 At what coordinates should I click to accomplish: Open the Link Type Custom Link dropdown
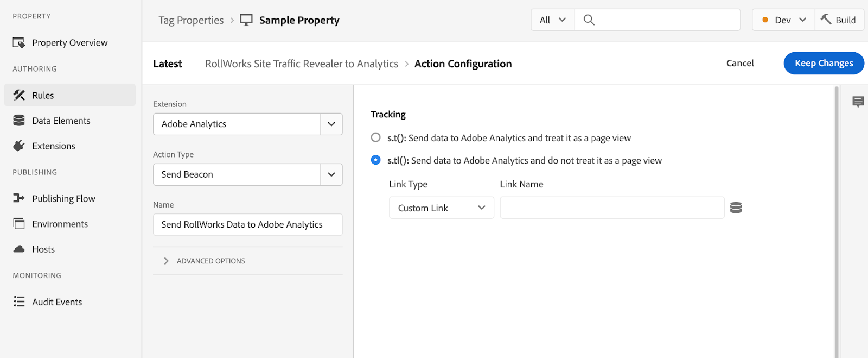point(442,208)
